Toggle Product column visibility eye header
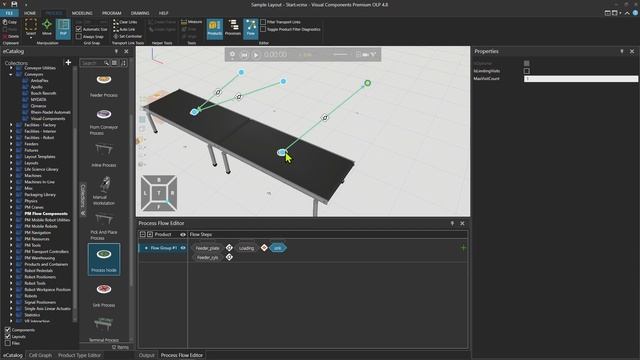This screenshot has height=360, width=640. click(x=183, y=234)
